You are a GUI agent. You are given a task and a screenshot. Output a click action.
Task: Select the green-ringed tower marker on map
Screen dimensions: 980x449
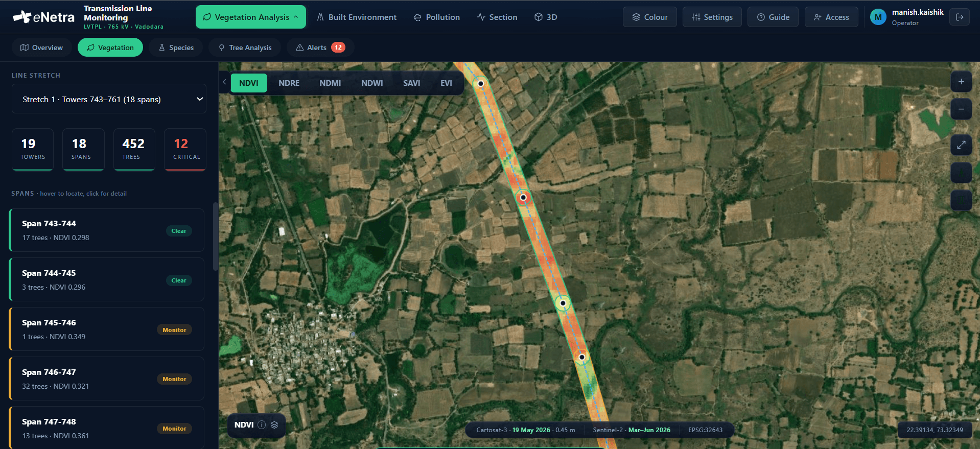[563, 303]
